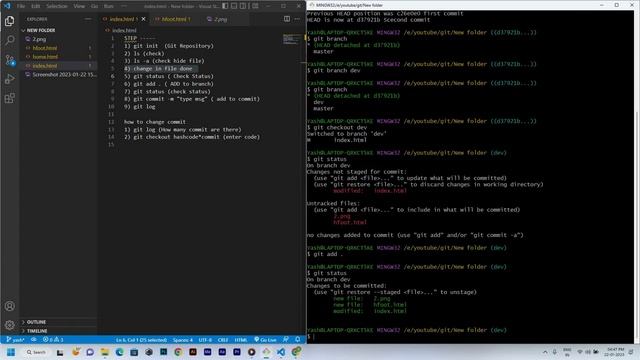Open the Search view in activity bar
This screenshot has height=360, width=640.
(9, 40)
